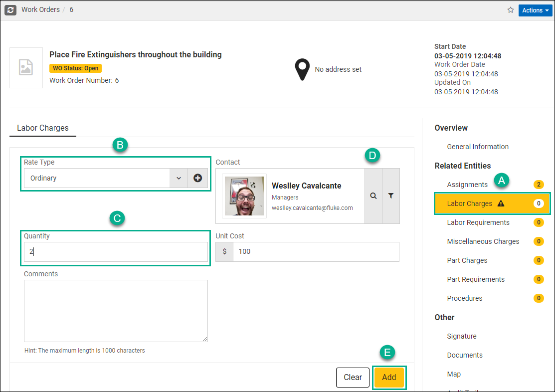Click into the Comments text area
Viewport: 555px width, 392px height.
116,311
